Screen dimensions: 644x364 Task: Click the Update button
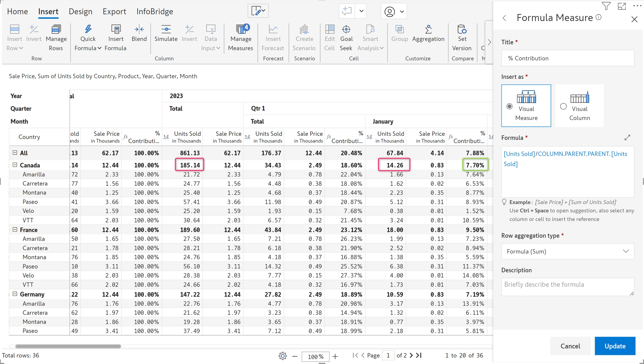[x=615, y=346]
